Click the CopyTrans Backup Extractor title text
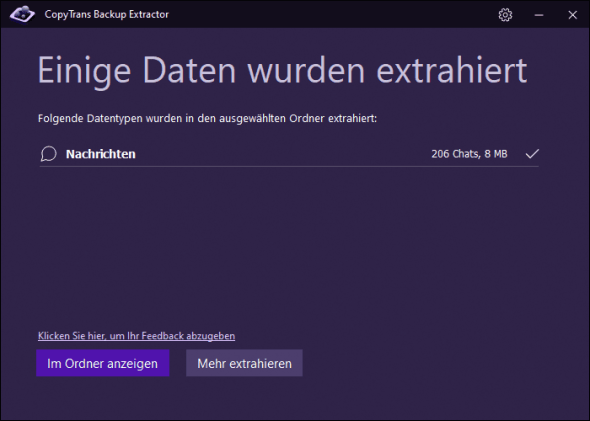This screenshot has height=421, width=590. tap(106, 14)
